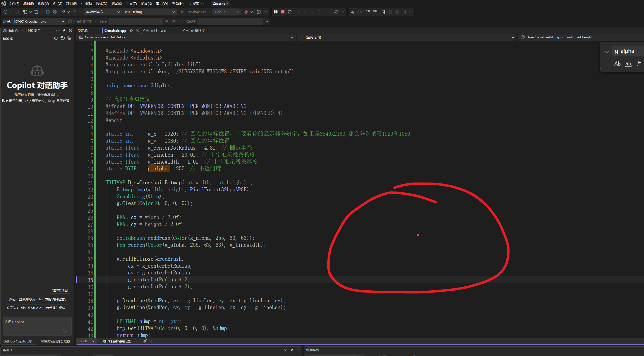The width and height of the screenshot is (644, 356).
Task: Click the Save file icon
Action: [48, 12]
